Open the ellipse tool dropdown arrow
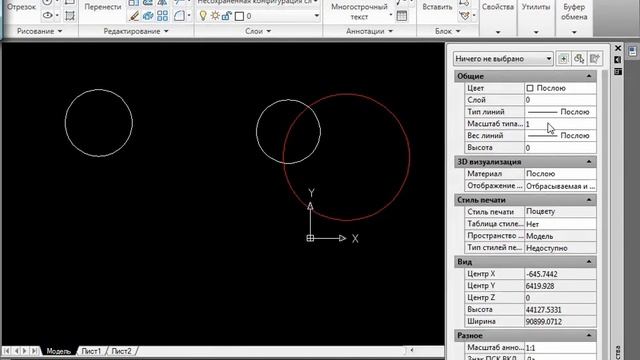640x360 pixels. pos(57,16)
